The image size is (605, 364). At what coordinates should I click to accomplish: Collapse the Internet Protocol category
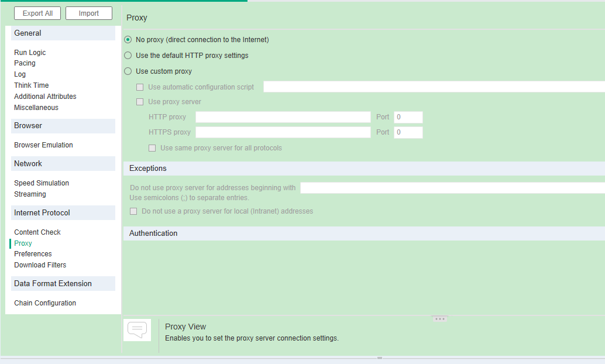point(42,213)
